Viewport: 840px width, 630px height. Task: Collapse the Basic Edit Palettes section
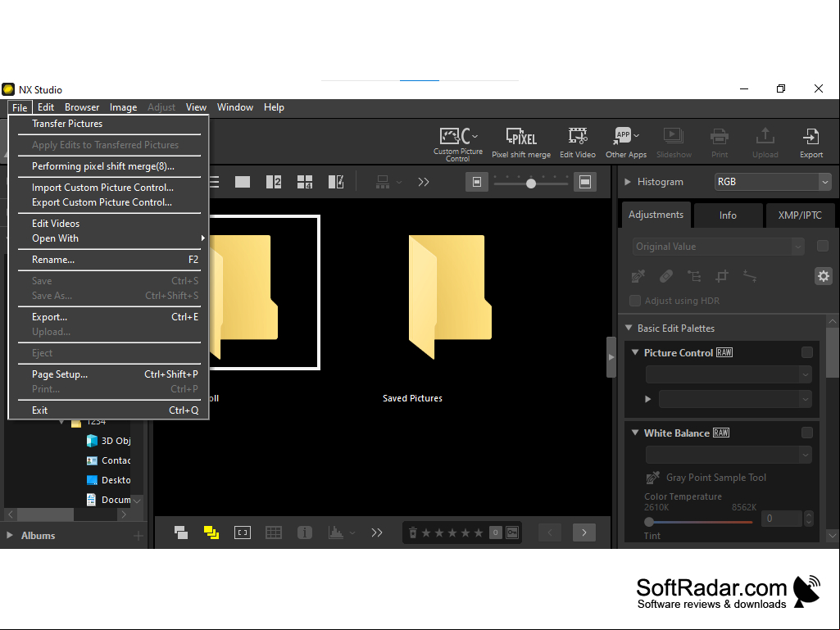(629, 328)
